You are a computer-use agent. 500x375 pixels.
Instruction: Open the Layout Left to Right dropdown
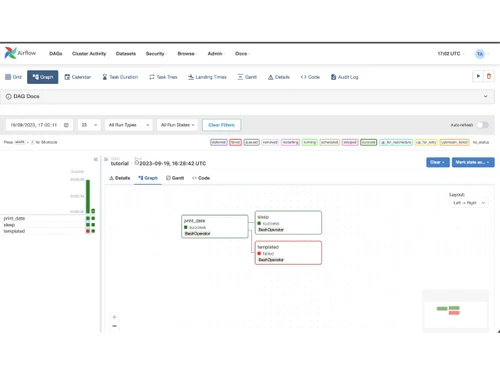pos(469,203)
